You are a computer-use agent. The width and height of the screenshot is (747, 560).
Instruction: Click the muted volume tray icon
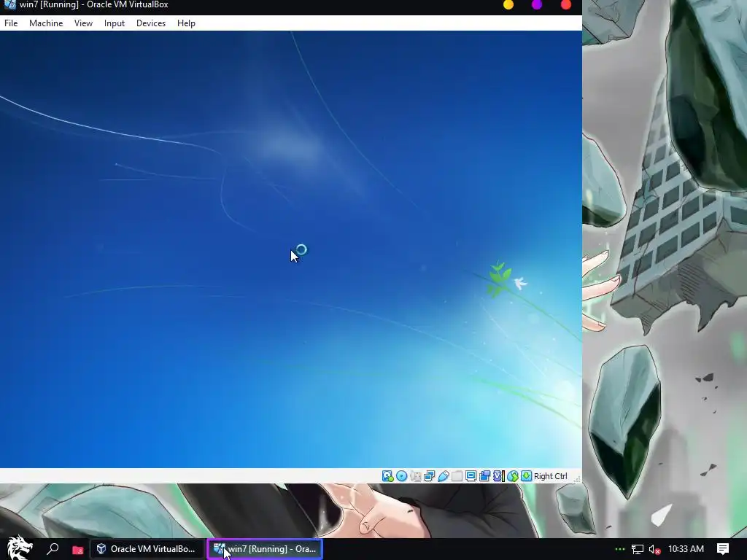pyautogui.click(x=655, y=549)
